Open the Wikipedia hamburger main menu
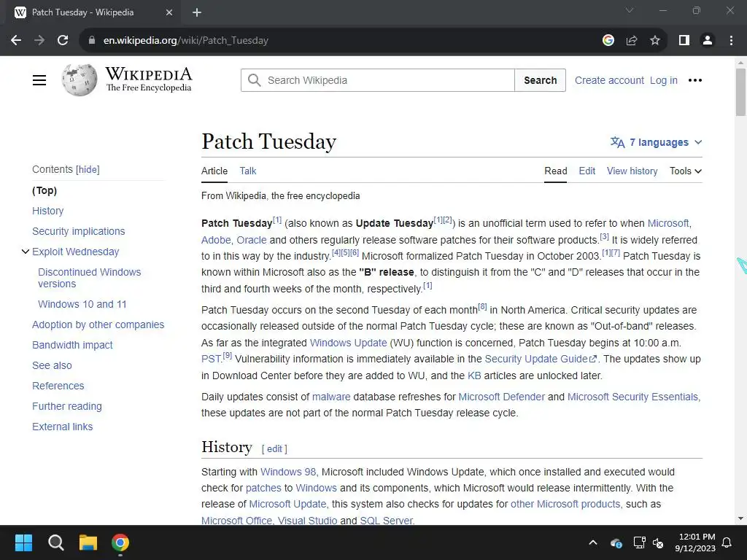 click(39, 80)
